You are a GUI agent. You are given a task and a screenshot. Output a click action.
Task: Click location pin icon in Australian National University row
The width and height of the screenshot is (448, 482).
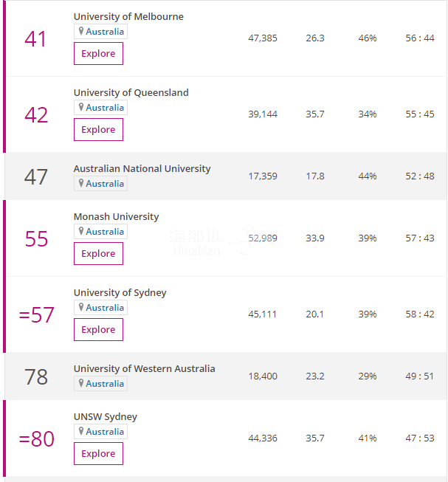tap(81, 183)
